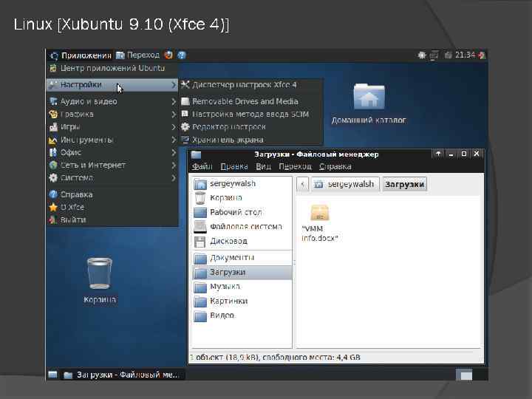Click the notification gear icon in tray
The height and width of the screenshot is (399, 532).
[x=422, y=55]
